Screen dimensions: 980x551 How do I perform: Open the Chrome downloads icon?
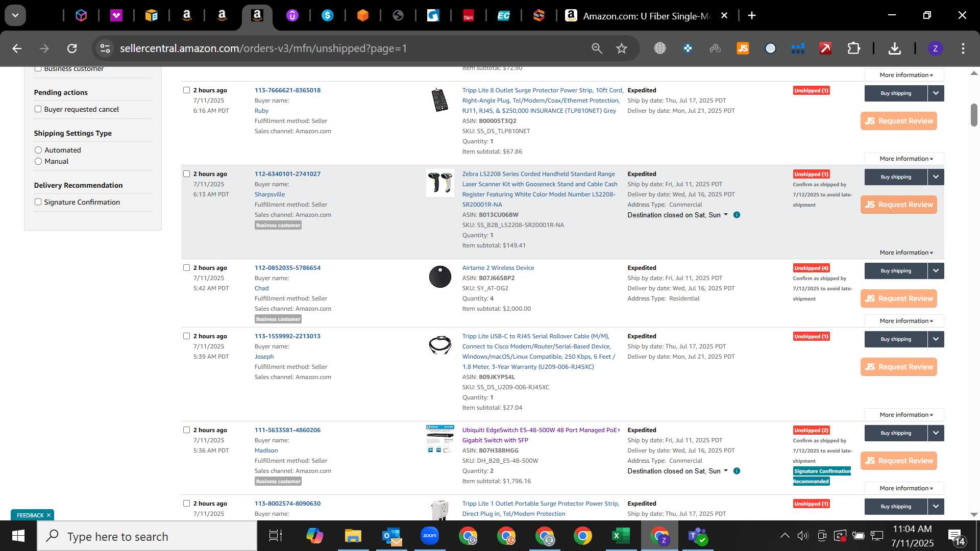894,48
